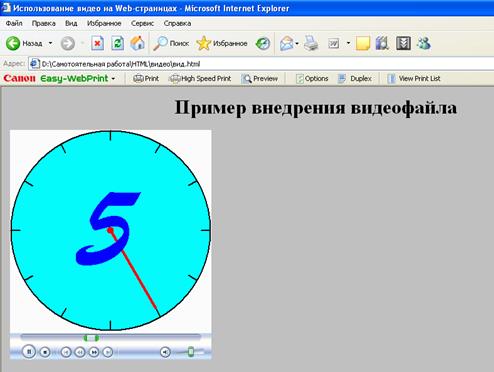Screen dimensions: 494x372
Task: Open the Mail button dropdown arrow
Action: pos(297,43)
